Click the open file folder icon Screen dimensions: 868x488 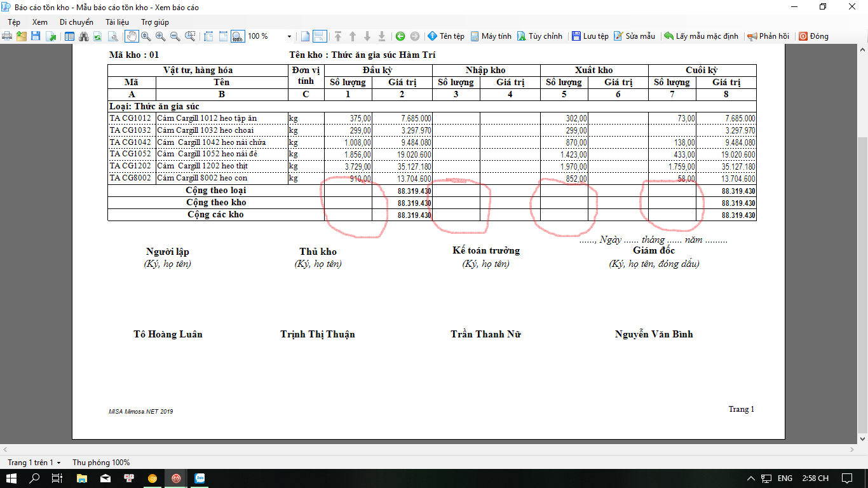click(x=22, y=36)
